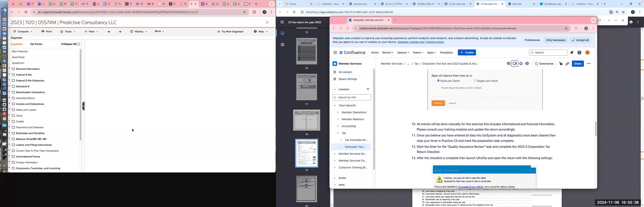
Task: Open page restrictions lock icon
Action: pyautogui.click(x=561, y=63)
